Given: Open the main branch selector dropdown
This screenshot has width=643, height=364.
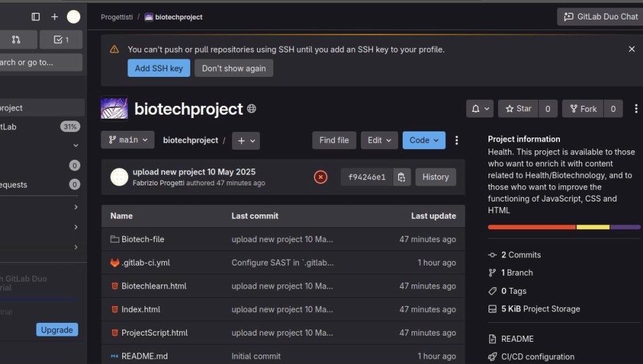Looking at the screenshot, I should pyautogui.click(x=128, y=140).
